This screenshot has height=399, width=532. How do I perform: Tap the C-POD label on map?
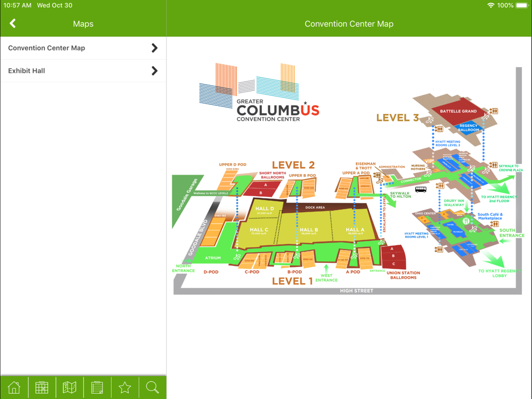(252, 272)
